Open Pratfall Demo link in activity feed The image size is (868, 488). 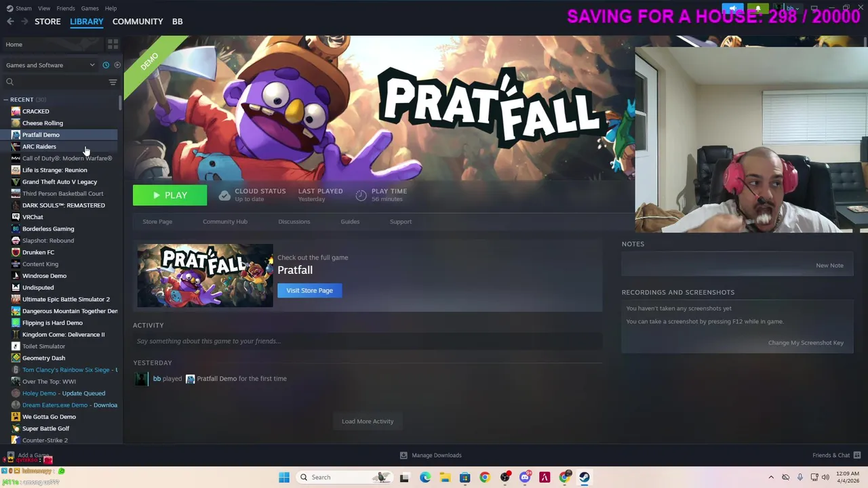[x=216, y=379]
